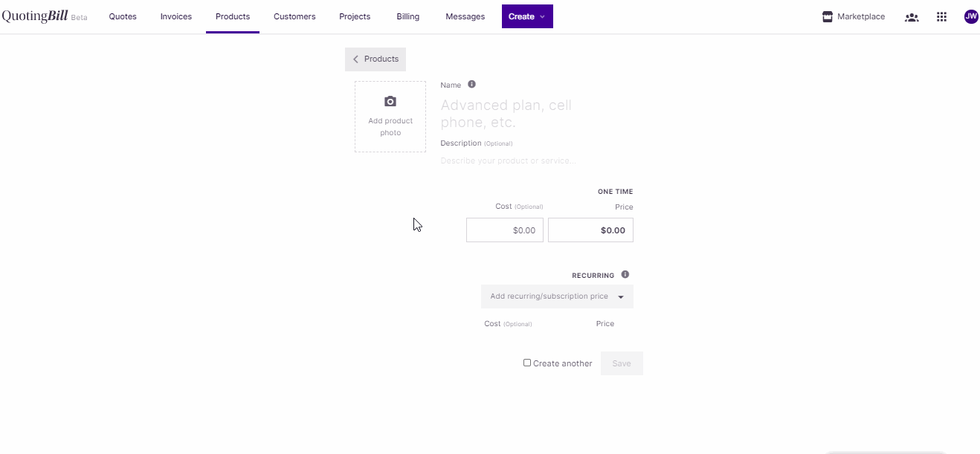Click the RECURRING section heading

(x=593, y=276)
